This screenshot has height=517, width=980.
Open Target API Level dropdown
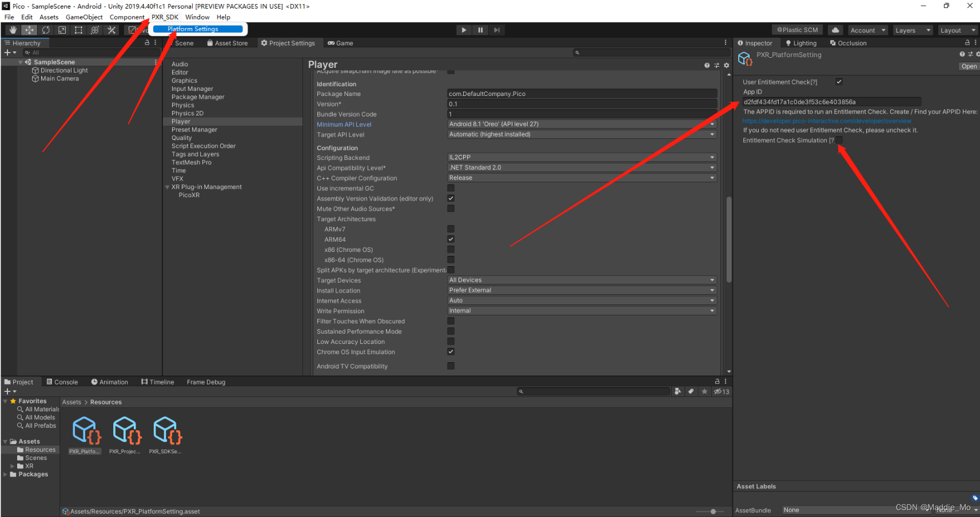(x=582, y=134)
